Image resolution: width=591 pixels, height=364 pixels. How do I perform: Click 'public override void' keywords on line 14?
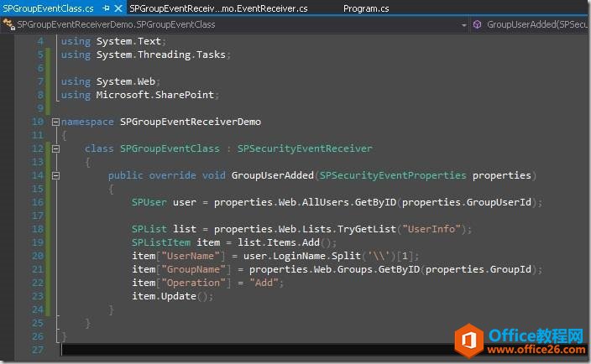pos(166,175)
